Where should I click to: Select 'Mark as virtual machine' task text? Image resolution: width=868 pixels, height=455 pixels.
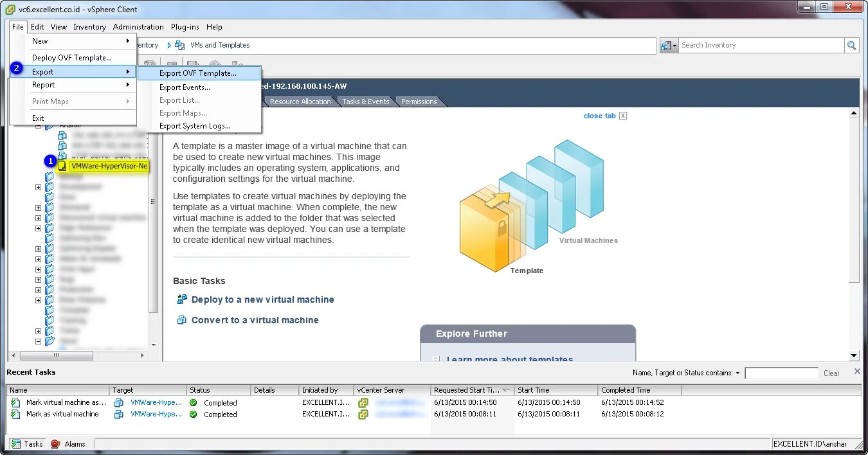[62, 415]
